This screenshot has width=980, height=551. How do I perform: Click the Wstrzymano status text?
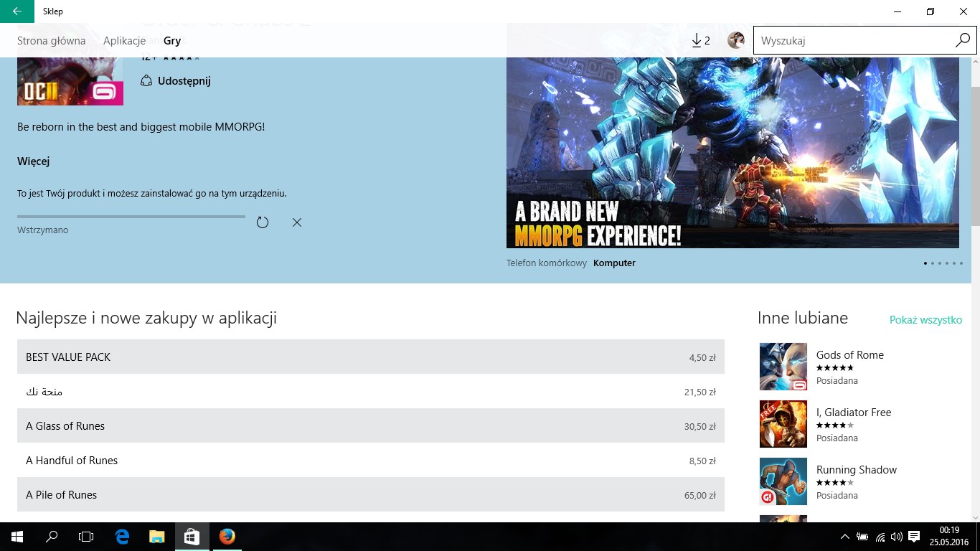click(x=43, y=230)
